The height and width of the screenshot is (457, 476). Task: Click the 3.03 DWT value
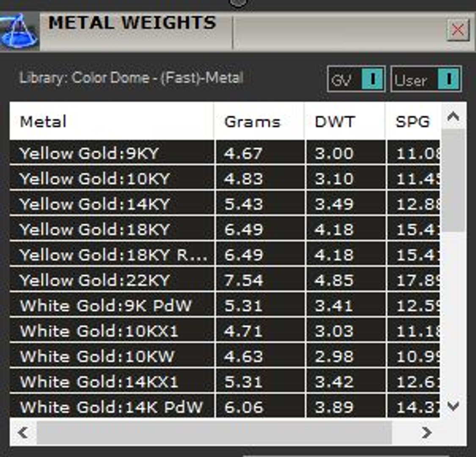tap(334, 331)
